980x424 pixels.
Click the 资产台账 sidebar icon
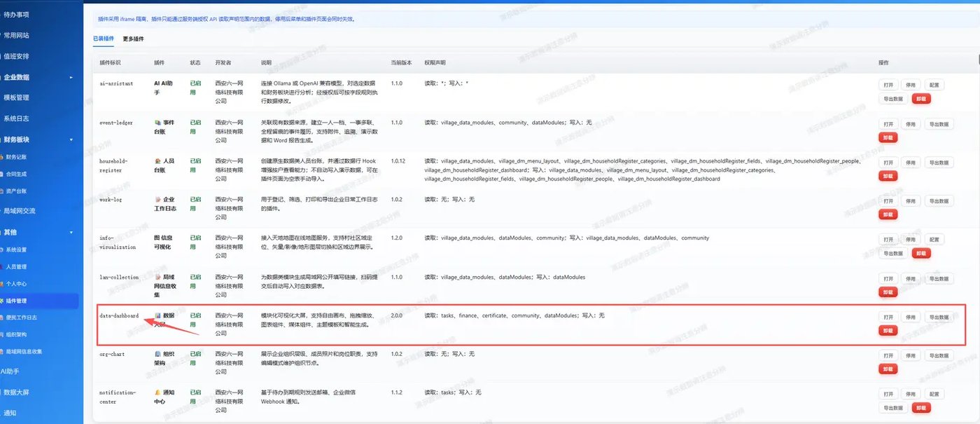point(1,191)
